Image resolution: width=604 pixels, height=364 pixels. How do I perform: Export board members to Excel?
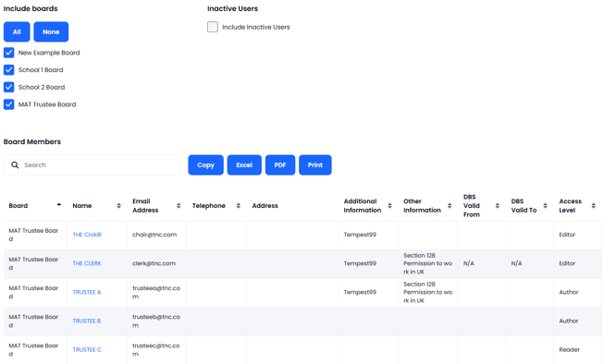pyautogui.click(x=244, y=165)
